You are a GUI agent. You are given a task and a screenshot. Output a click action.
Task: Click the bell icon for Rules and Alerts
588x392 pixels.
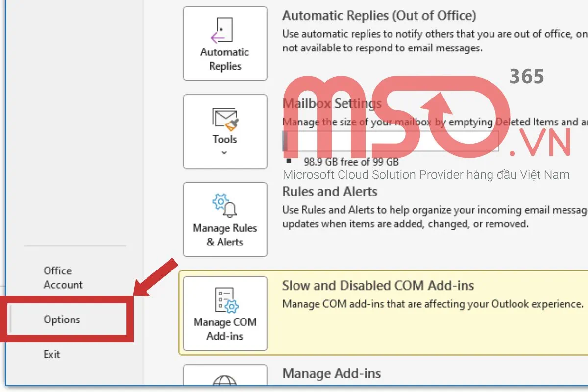[224, 205]
